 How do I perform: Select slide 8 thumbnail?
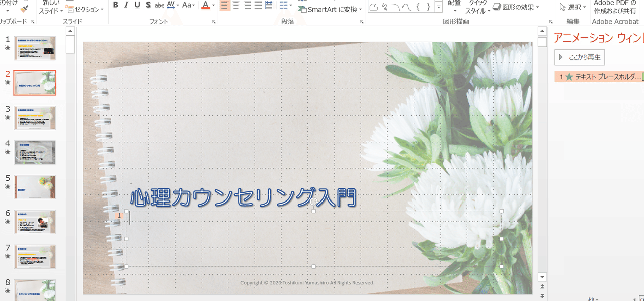[35, 290]
